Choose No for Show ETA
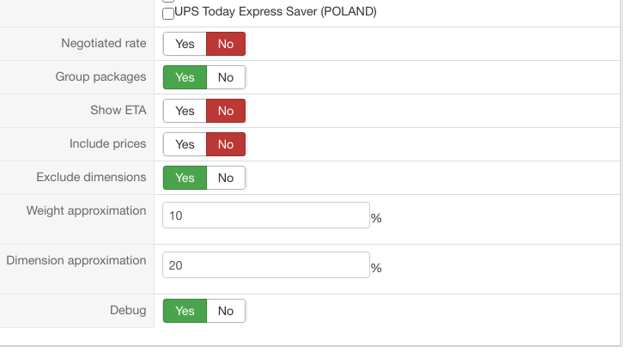 point(226,111)
